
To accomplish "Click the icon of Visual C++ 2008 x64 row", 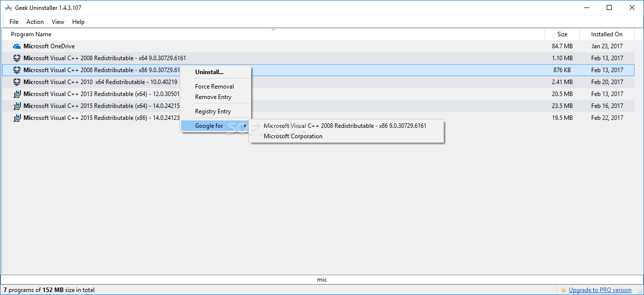I will (17, 58).
